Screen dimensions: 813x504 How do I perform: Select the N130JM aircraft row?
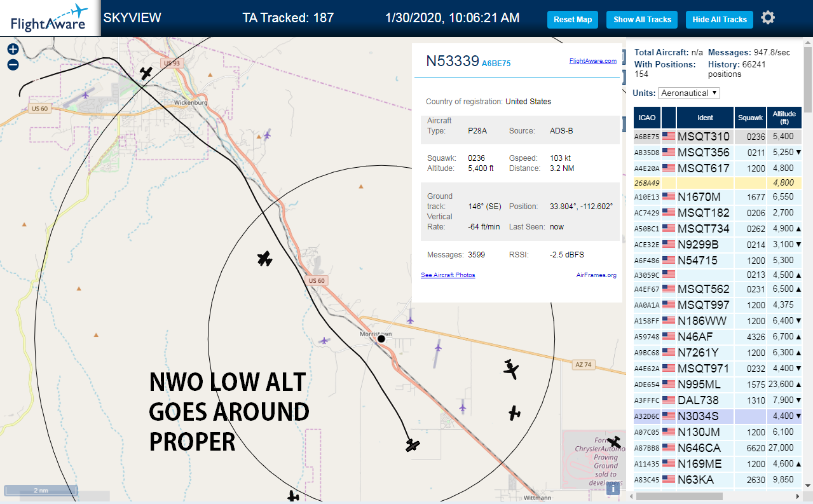pos(718,432)
